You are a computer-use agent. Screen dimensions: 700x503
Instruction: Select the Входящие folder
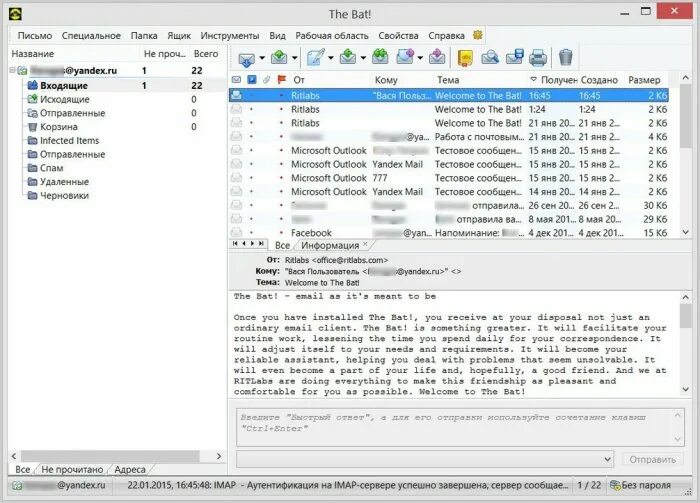(x=64, y=85)
